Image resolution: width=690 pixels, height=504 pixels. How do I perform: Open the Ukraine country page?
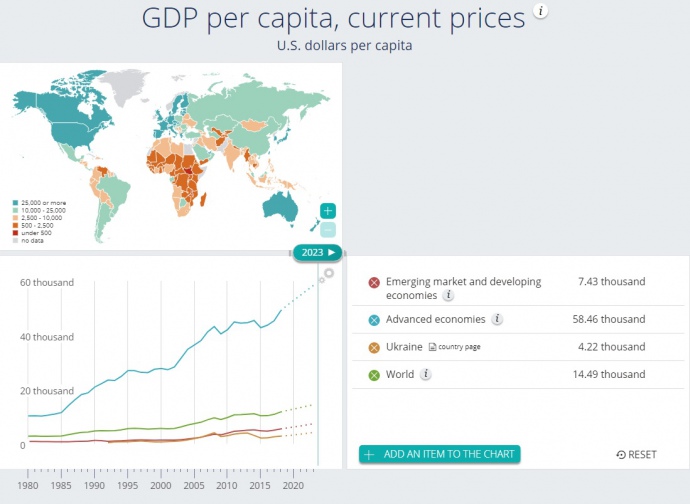(x=453, y=347)
